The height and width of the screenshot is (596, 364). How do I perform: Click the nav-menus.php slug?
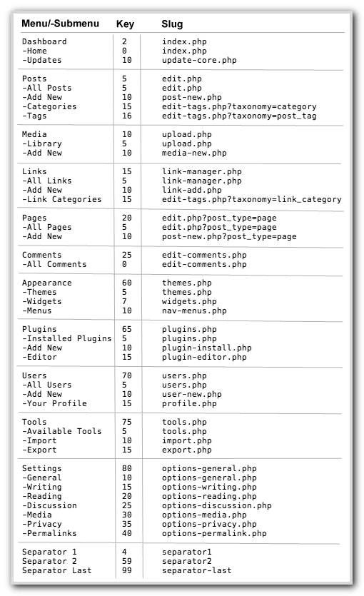(x=194, y=310)
